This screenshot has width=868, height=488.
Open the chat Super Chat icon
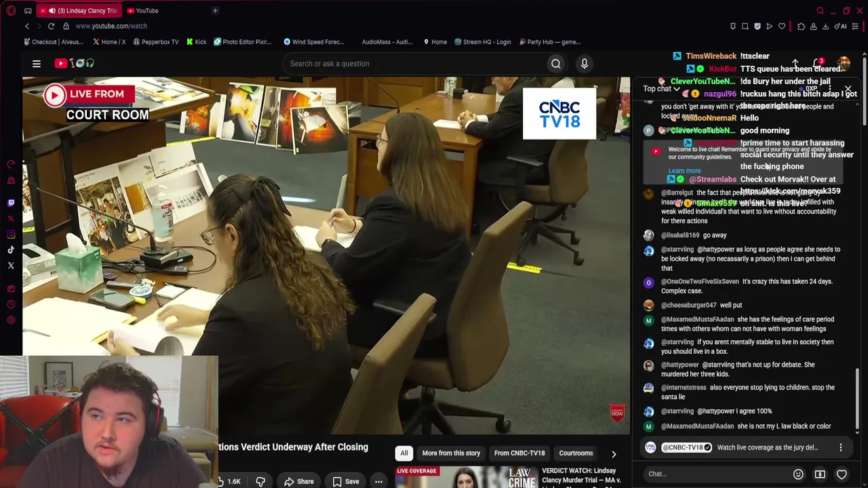pos(820,474)
